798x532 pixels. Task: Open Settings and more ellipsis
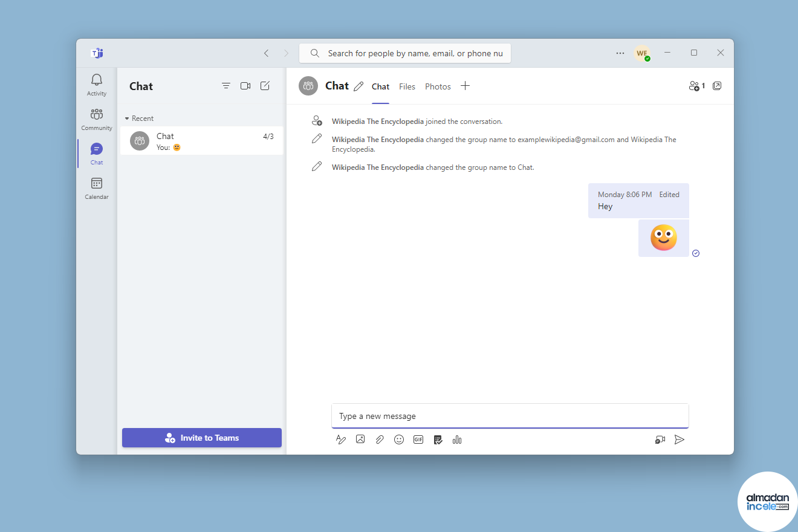620,53
